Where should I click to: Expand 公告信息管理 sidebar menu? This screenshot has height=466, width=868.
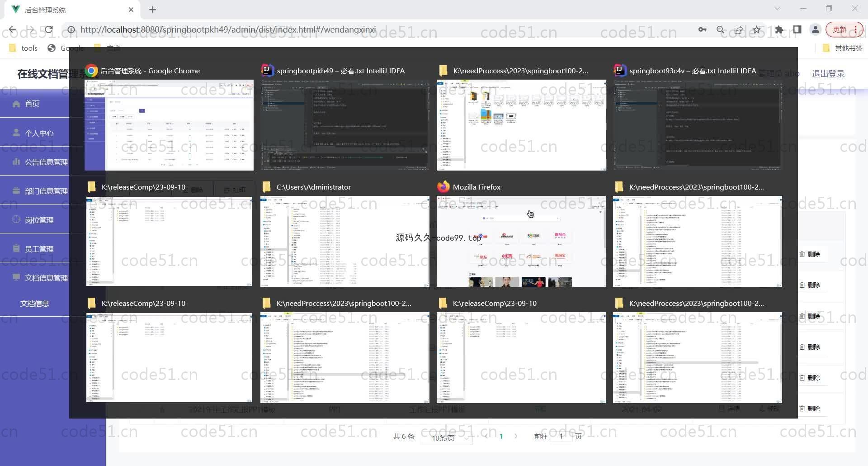(34, 162)
